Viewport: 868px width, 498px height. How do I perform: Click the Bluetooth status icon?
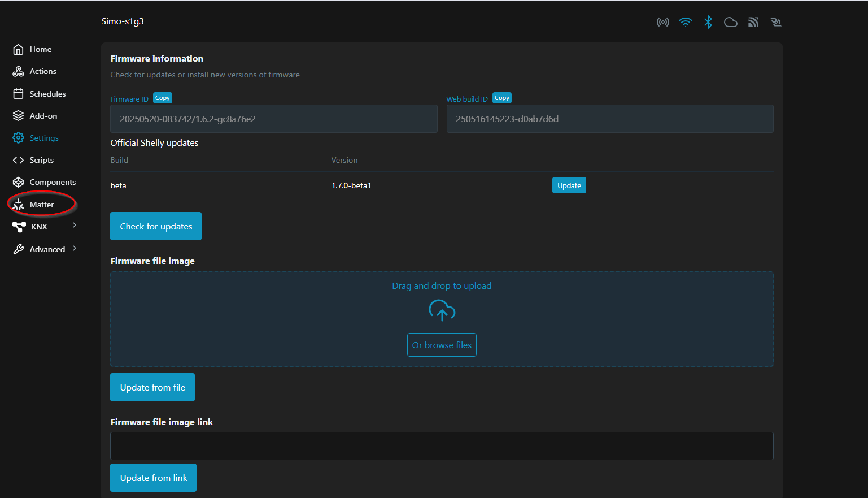708,22
